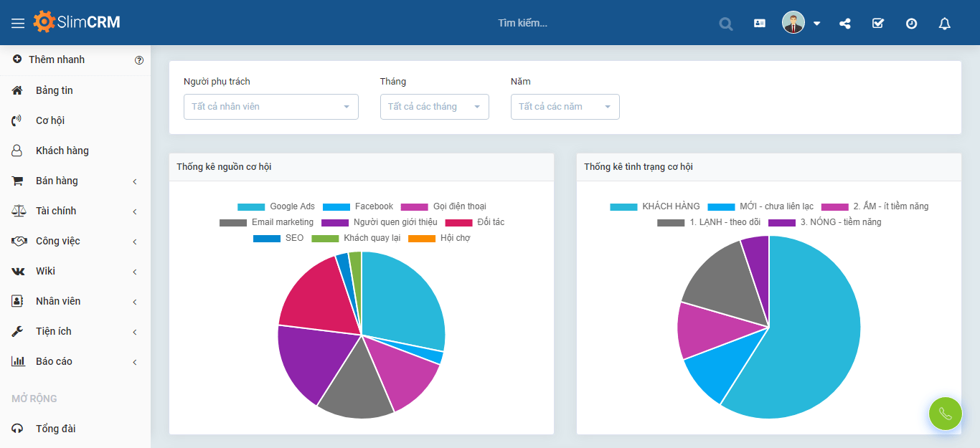This screenshot has width=980, height=448.
Task: Toggle Google Ads legend item
Action: [276, 206]
